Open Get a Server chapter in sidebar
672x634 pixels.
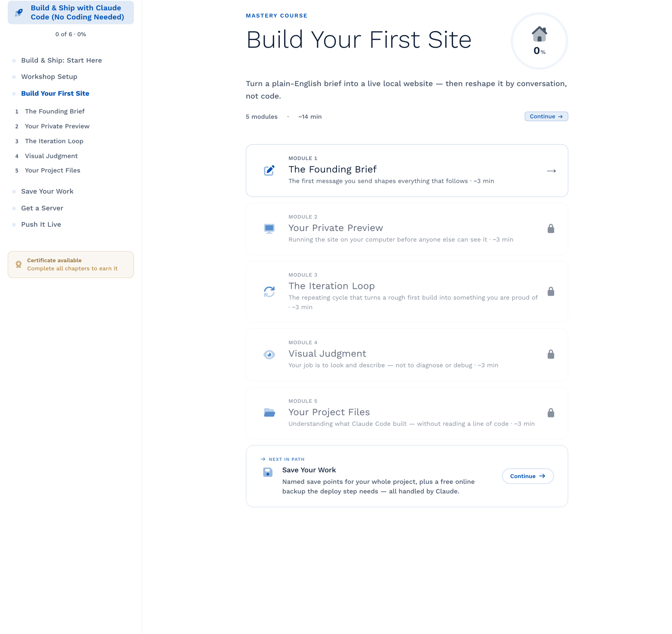(x=42, y=208)
